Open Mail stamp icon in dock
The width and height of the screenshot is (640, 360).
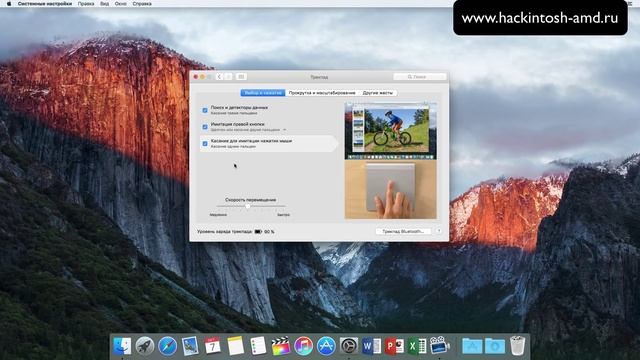tap(190, 346)
